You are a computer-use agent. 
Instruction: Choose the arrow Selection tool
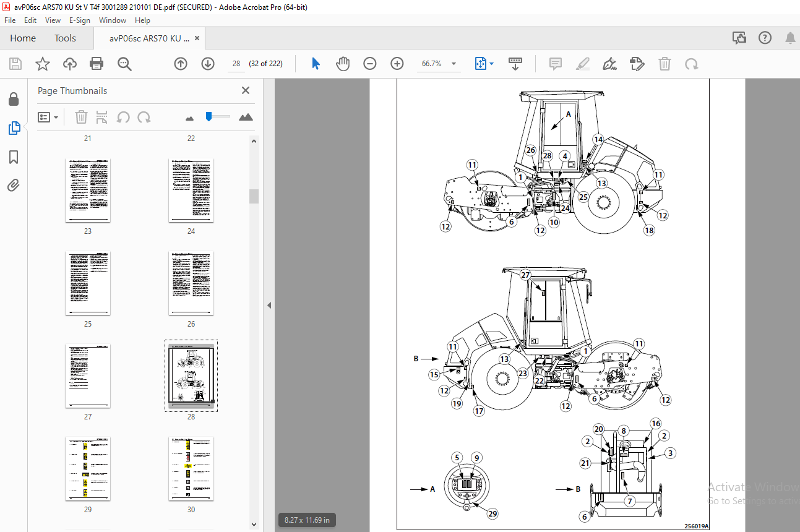point(316,64)
